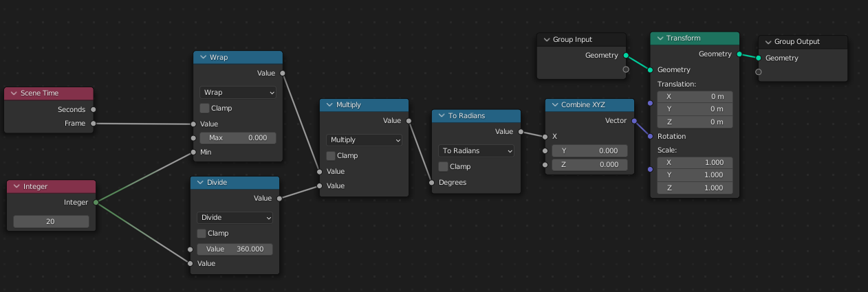
Task: Click the empty Group Output input socket
Action: (x=758, y=71)
